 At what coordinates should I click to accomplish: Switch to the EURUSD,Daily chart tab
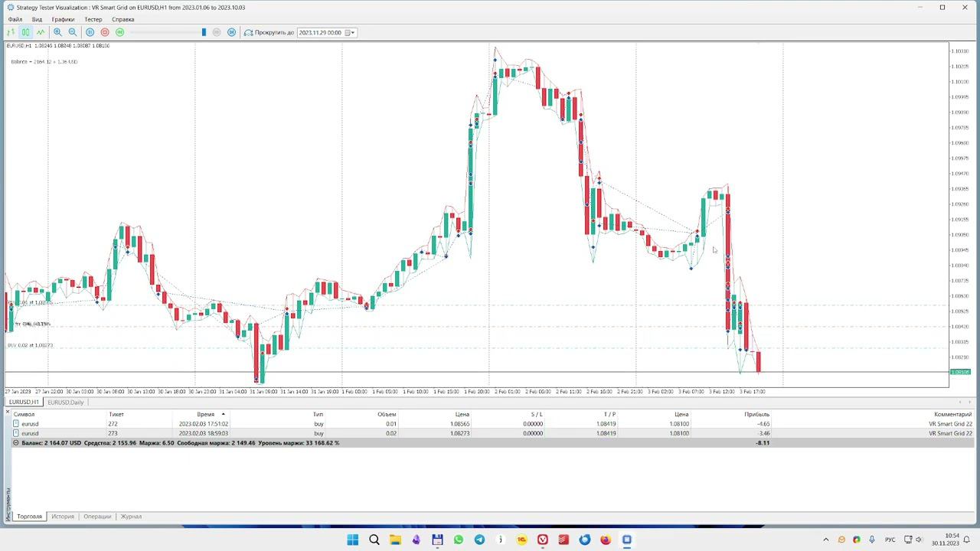point(65,402)
